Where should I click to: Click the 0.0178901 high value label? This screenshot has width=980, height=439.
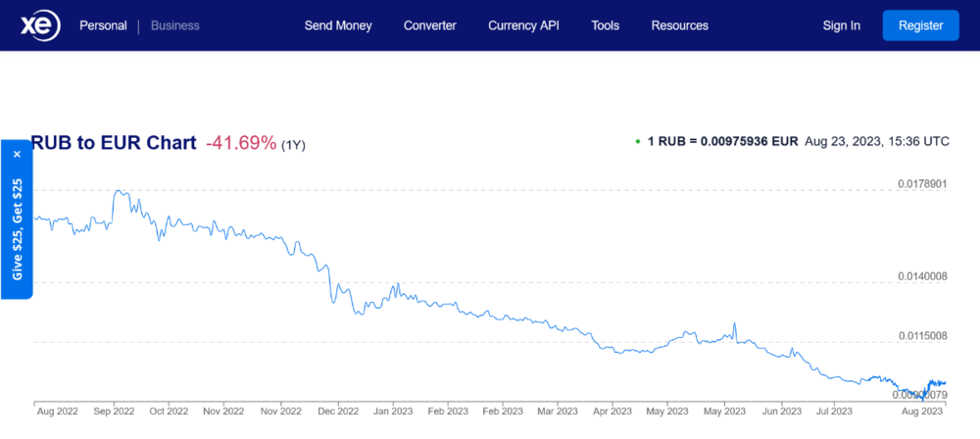922,184
